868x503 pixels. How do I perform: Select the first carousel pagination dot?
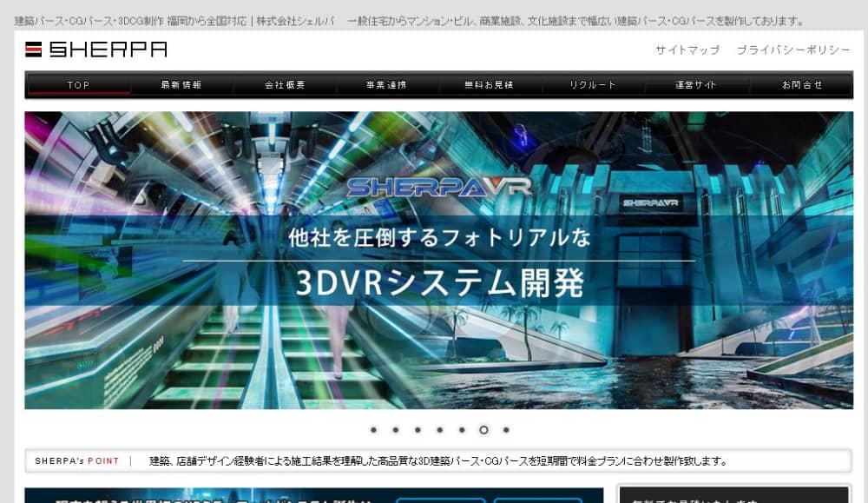click(x=373, y=430)
